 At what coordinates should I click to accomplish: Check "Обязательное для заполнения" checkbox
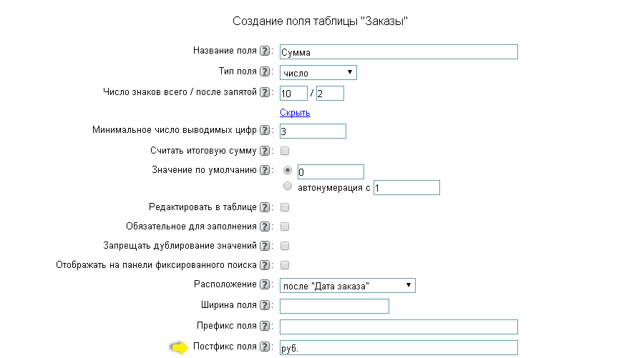[x=285, y=227]
